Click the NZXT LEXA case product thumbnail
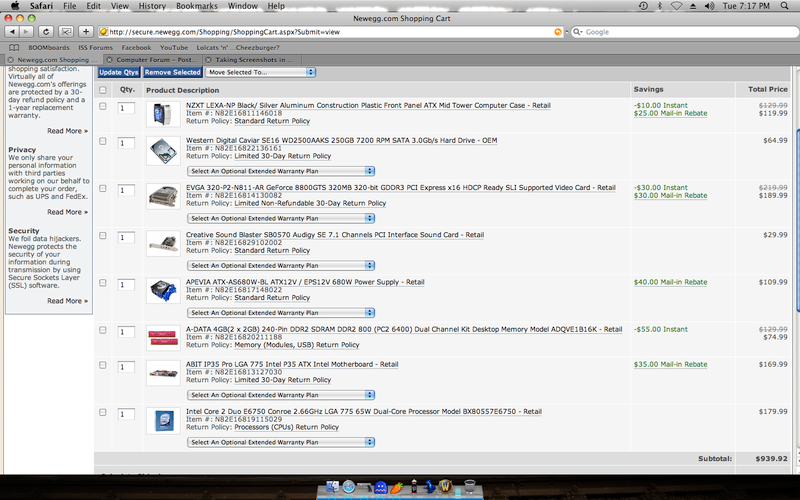Image resolution: width=800 pixels, height=500 pixels. pos(163,114)
